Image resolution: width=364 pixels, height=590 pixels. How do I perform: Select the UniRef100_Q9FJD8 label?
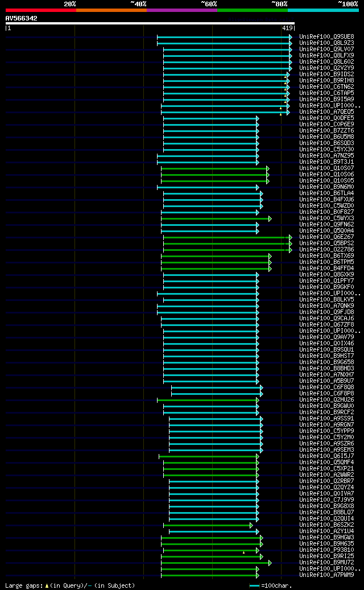pyautogui.click(x=326, y=312)
